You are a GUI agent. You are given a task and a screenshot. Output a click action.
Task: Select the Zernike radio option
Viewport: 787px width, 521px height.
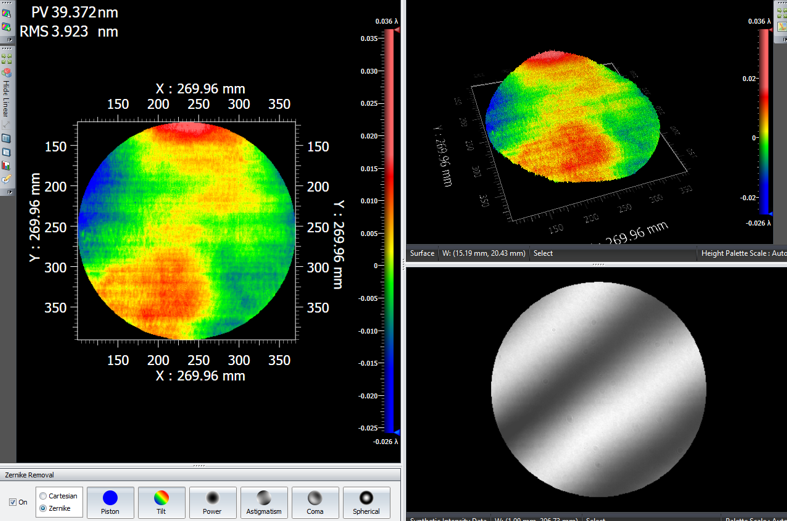pyautogui.click(x=43, y=508)
